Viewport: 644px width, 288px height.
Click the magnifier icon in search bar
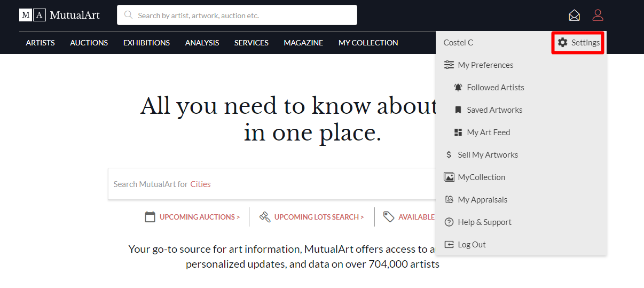[x=128, y=15]
